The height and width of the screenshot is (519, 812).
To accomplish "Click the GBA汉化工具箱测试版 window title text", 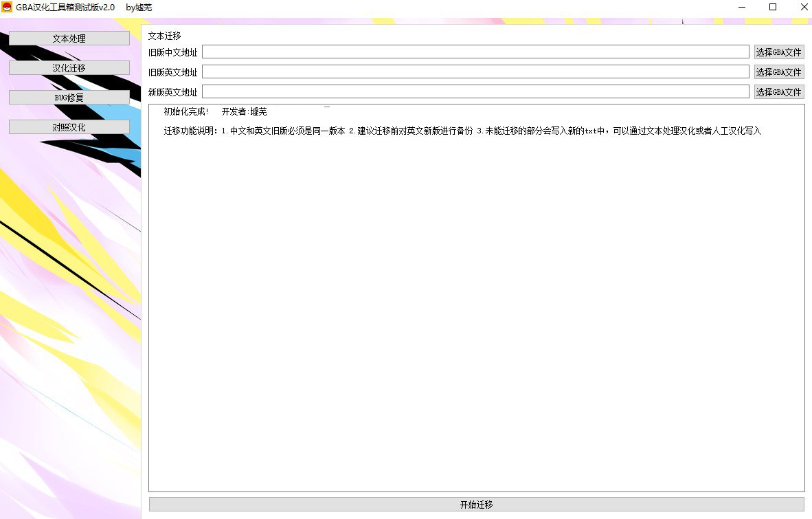I will coord(65,8).
